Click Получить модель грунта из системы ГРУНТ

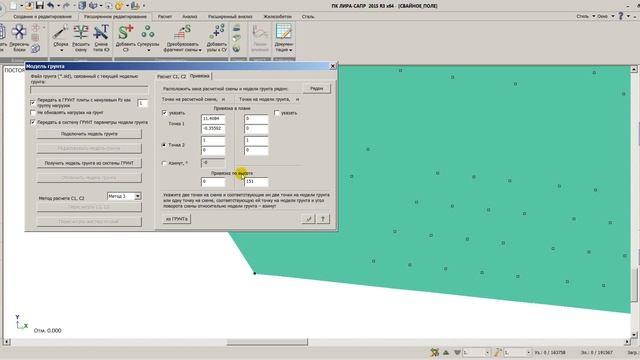(89, 163)
